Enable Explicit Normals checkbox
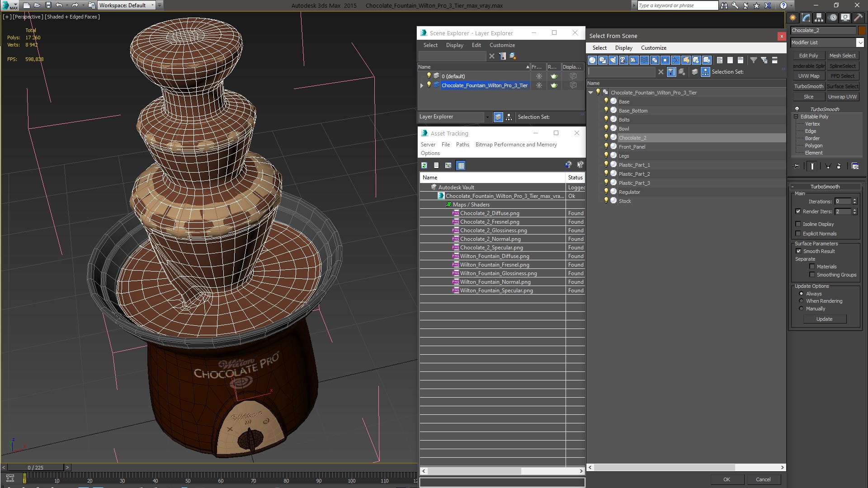The image size is (868, 488). pos(798,234)
